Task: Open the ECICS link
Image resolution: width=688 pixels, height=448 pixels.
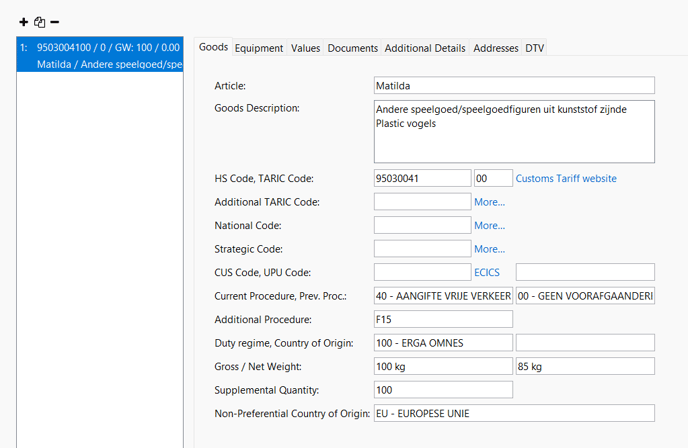Action: point(487,272)
